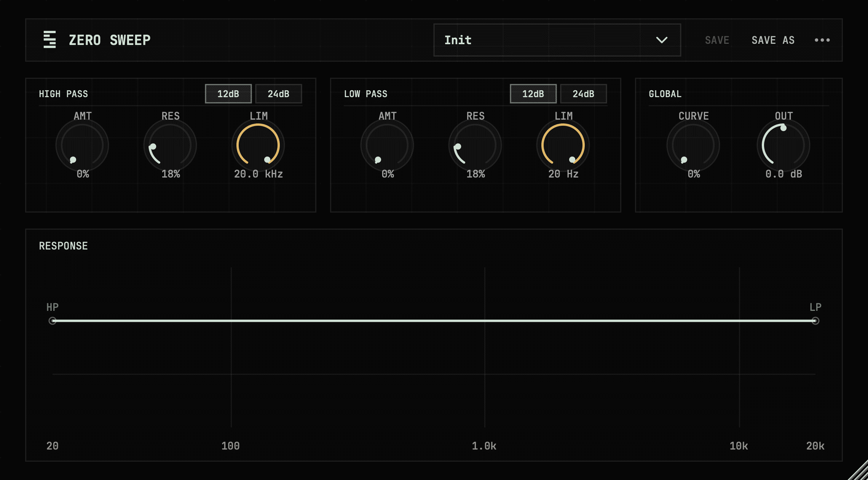
Task: Click the 1.0k frequency axis label
Action: point(484,446)
